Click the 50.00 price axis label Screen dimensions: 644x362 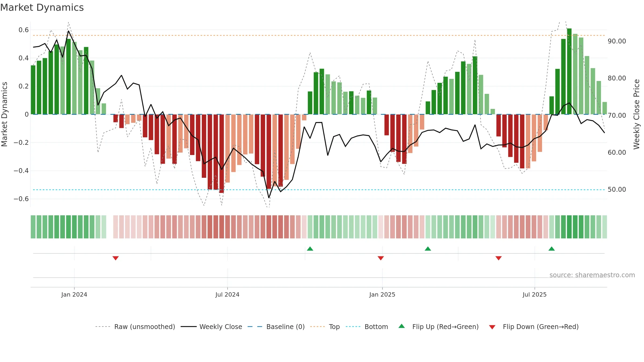point(617,189)
